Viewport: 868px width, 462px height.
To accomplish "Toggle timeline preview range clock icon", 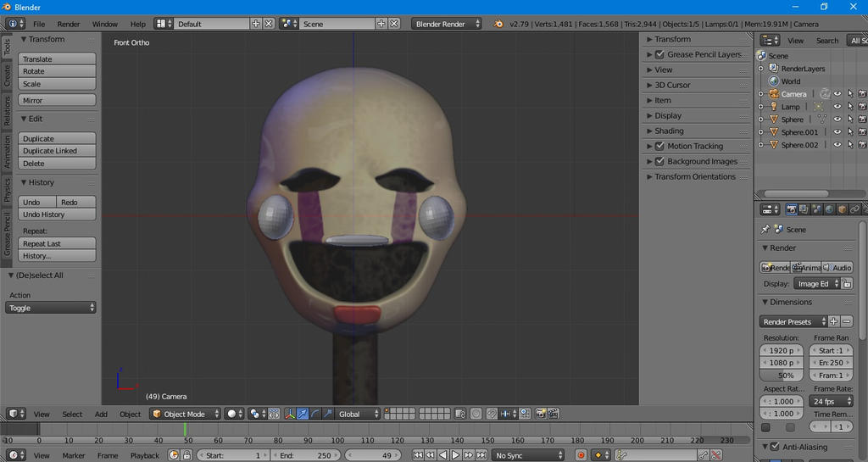I will coord(174,455).
